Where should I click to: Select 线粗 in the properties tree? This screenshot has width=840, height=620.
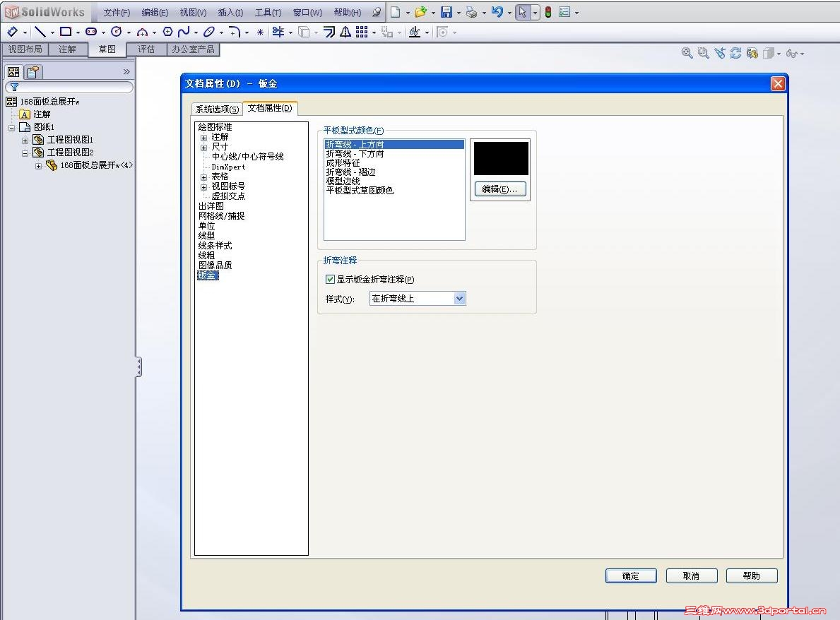[x=206, y=256]
